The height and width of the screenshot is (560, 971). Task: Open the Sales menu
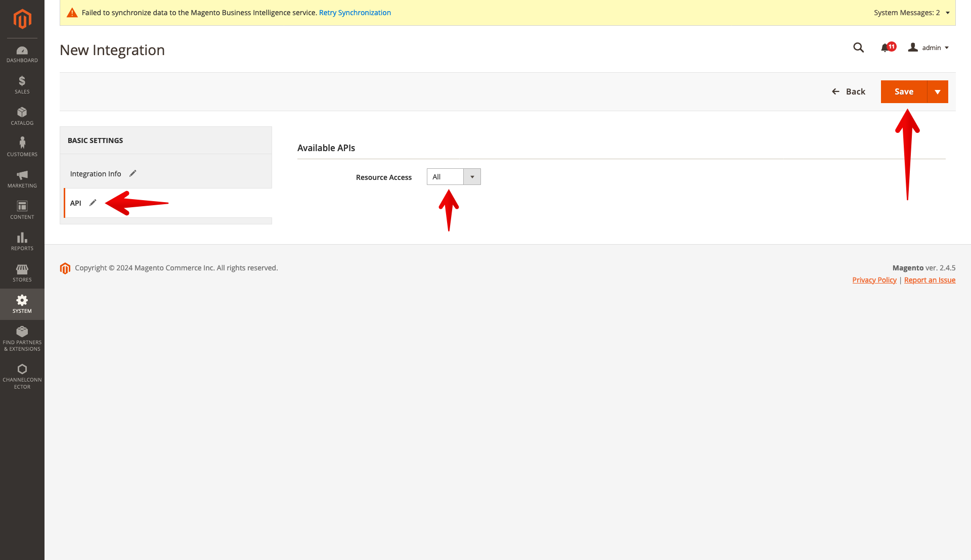(x=22, y=85)
